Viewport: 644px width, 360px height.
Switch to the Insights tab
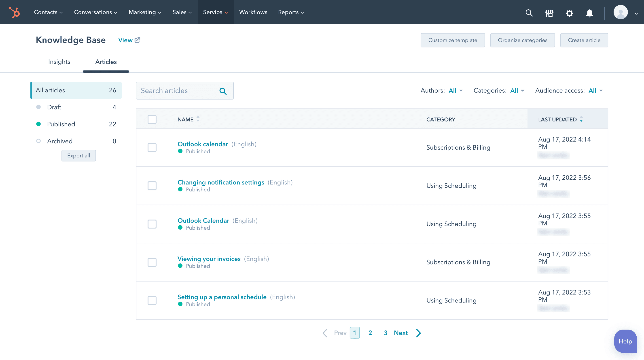click(59, 62)
